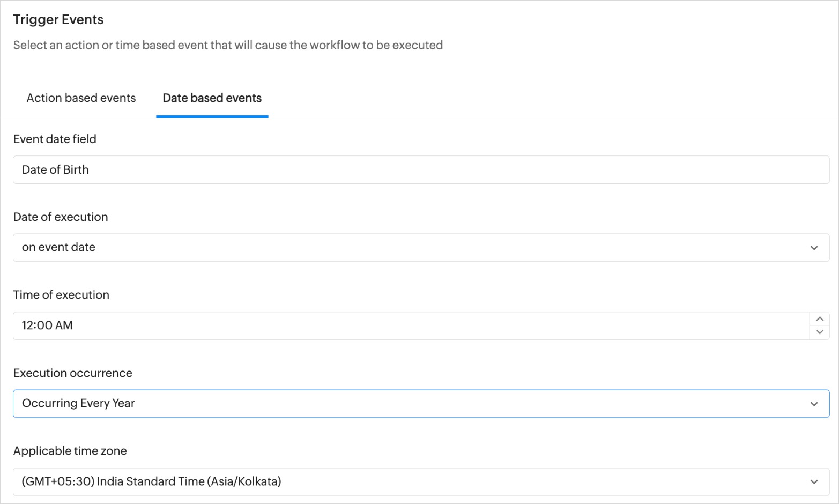
Task: Click the 'Execution occurrence' label
Action: pos(72,373)
